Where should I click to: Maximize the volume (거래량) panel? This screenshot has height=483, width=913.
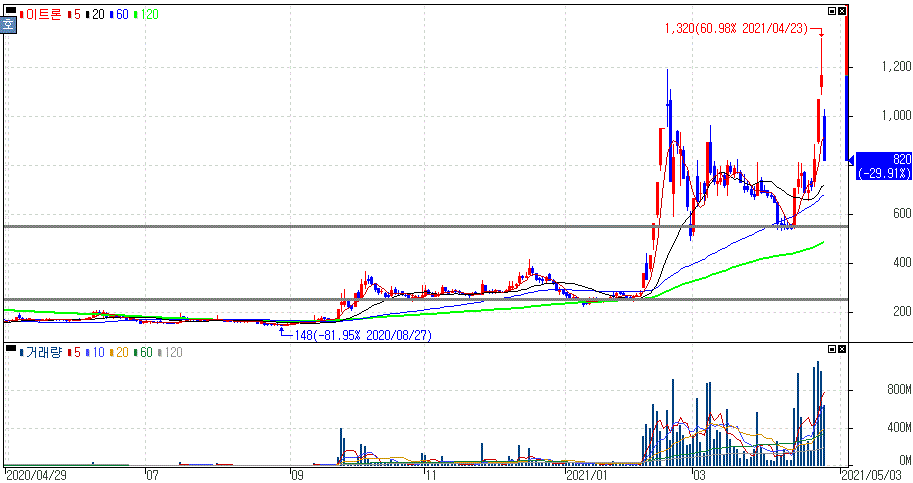[832, 349]
